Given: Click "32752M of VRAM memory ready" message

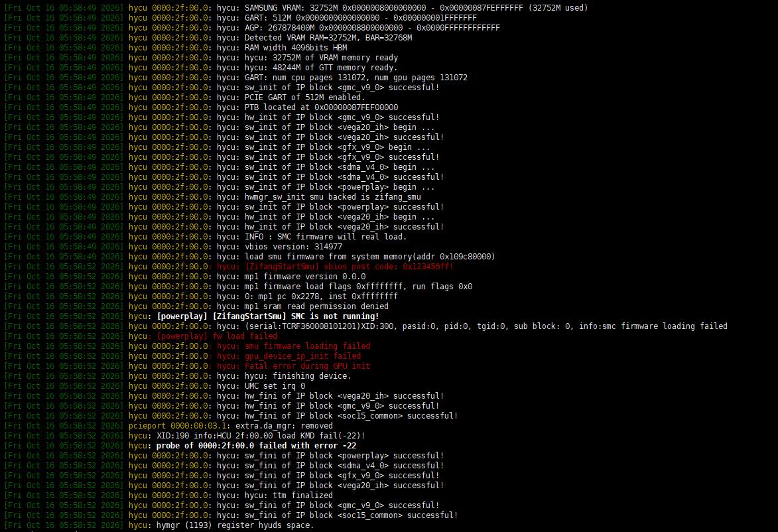Looking at the screenshot, I should pos(336,58).
